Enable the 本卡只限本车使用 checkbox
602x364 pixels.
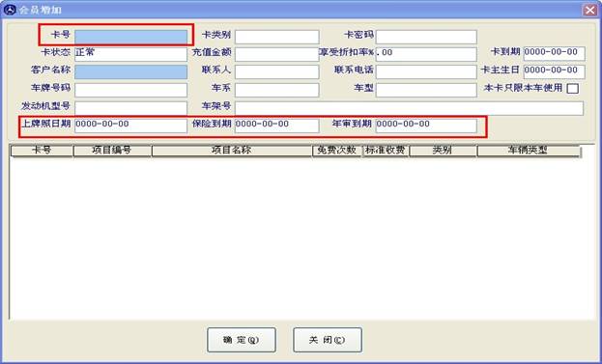(x=573, y=88)
